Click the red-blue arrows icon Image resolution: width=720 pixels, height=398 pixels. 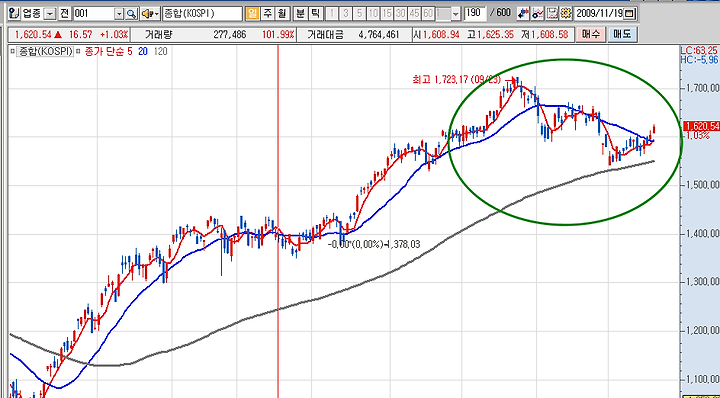522,14
